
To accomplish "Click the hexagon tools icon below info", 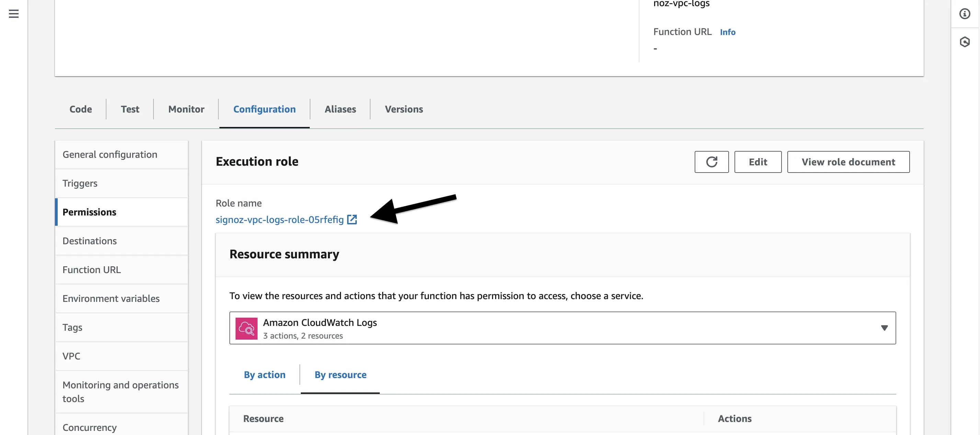I will (965, 42).
